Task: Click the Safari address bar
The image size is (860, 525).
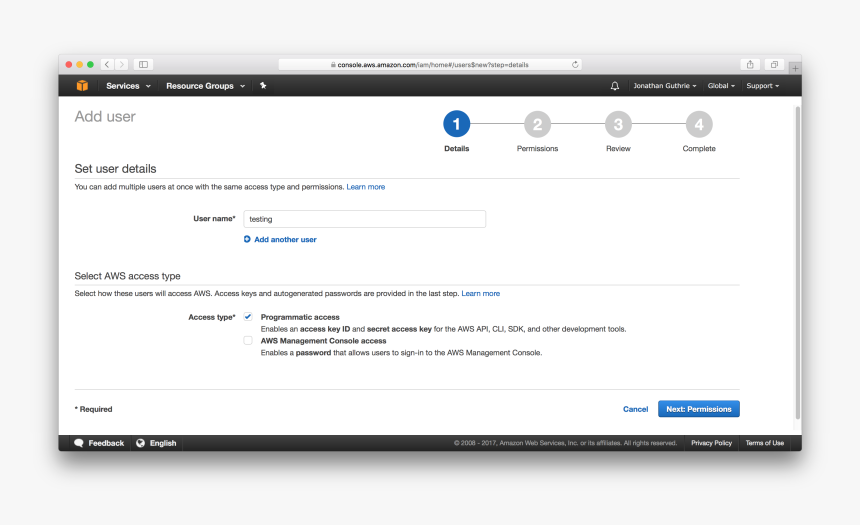Action: (429, 65)
